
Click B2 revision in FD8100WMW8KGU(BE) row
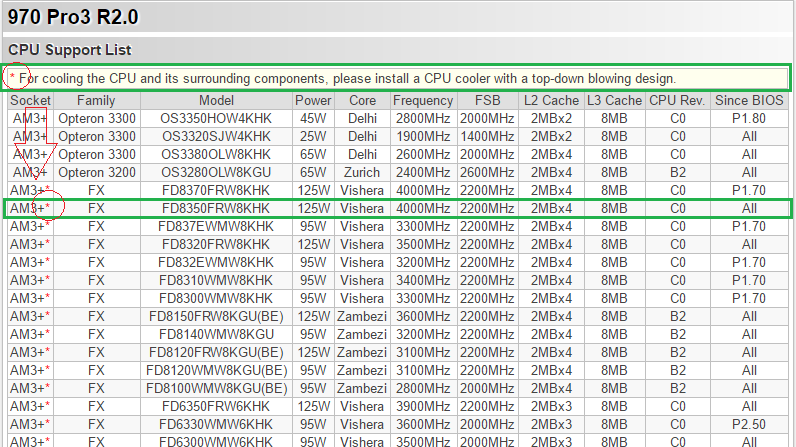click(678, 388)
